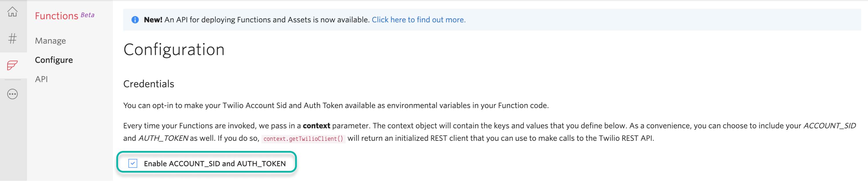Screen dimensions: 868x181
Task: Select the Configure menu item
Action: (54, 60)
